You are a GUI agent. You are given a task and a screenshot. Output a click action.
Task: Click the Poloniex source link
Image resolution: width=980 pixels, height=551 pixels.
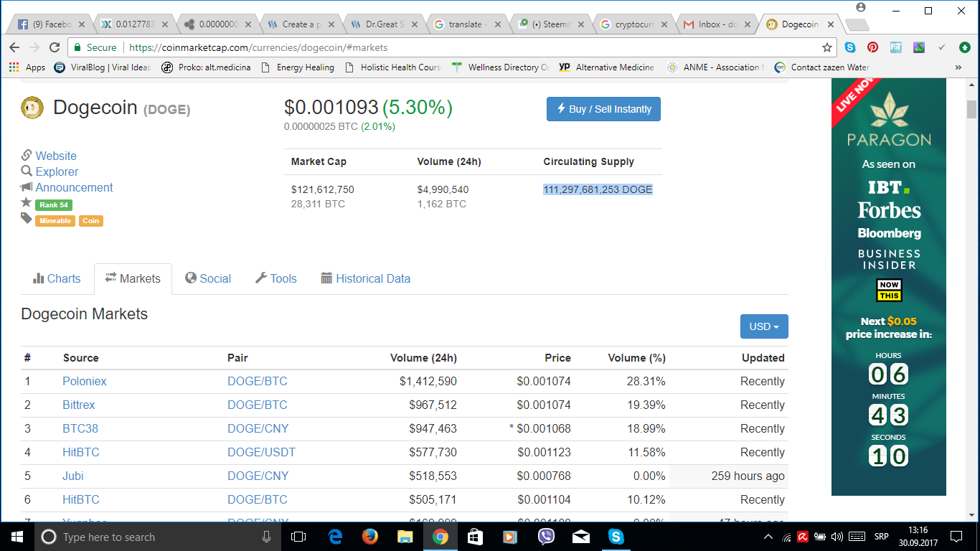85,381
